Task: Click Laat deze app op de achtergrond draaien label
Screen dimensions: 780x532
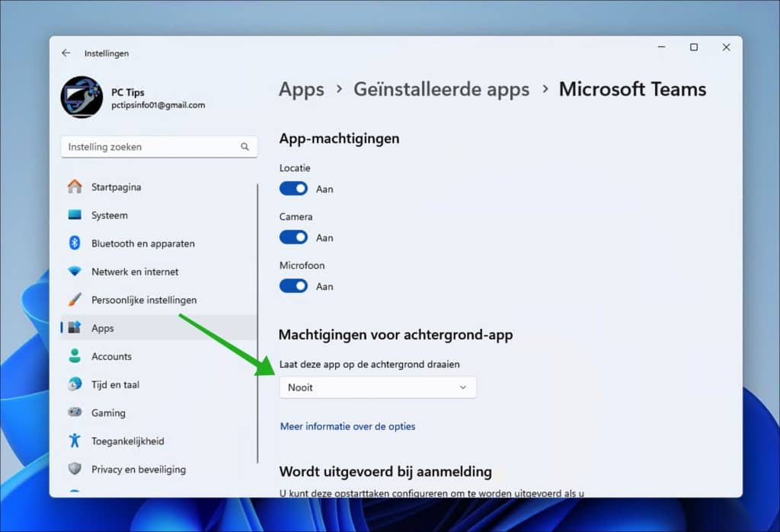Action: (x=369, y=365)
